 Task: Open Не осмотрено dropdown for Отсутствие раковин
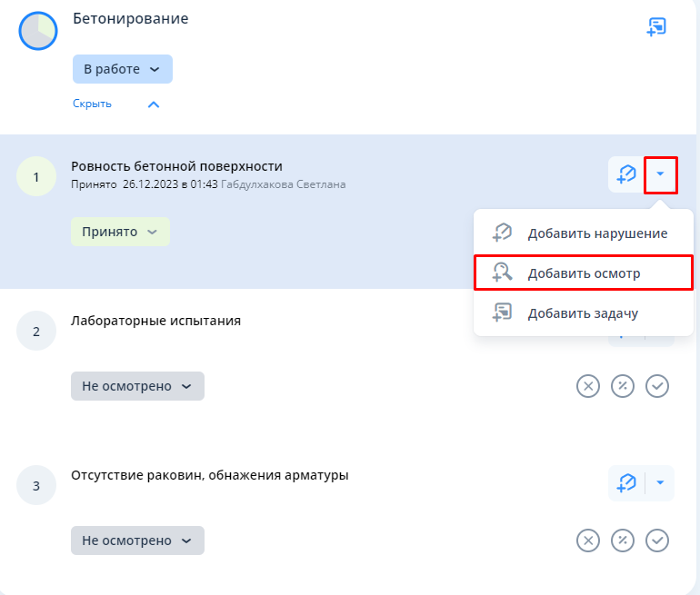[x=137, y=540]
